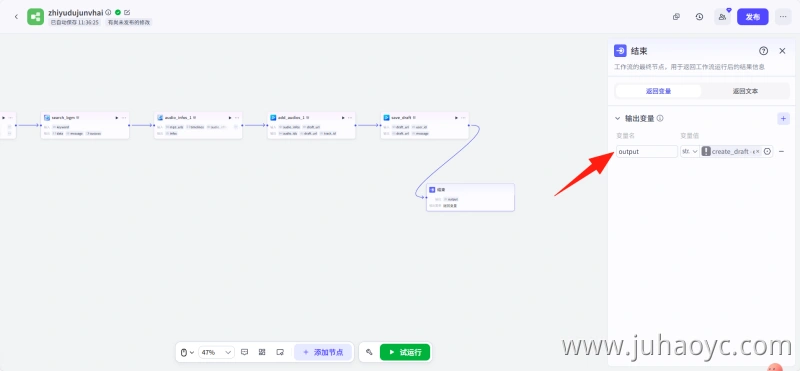Click the auto-layout grid icon in bottom toolbar
This screenshot has width=800, height=371.
(262, 352)
